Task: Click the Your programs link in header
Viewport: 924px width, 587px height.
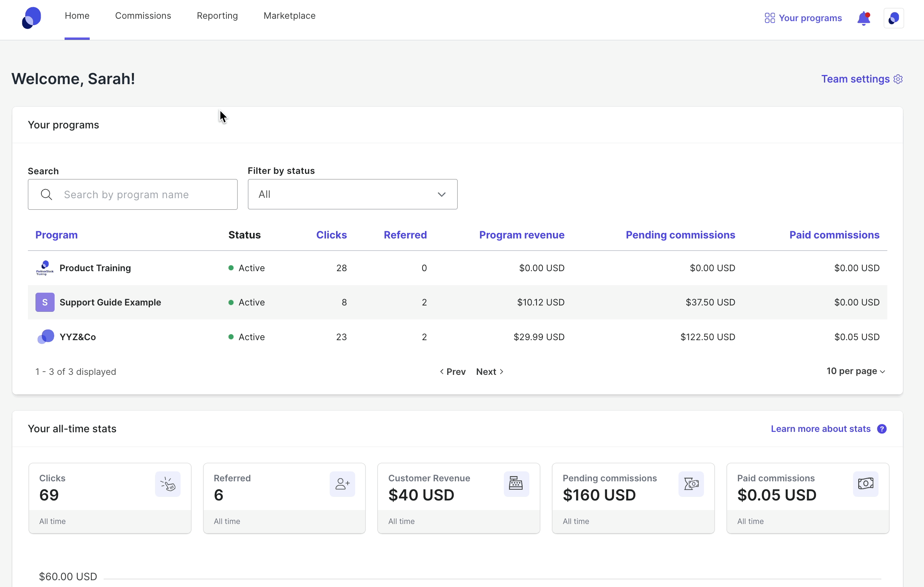Action: 810,18
